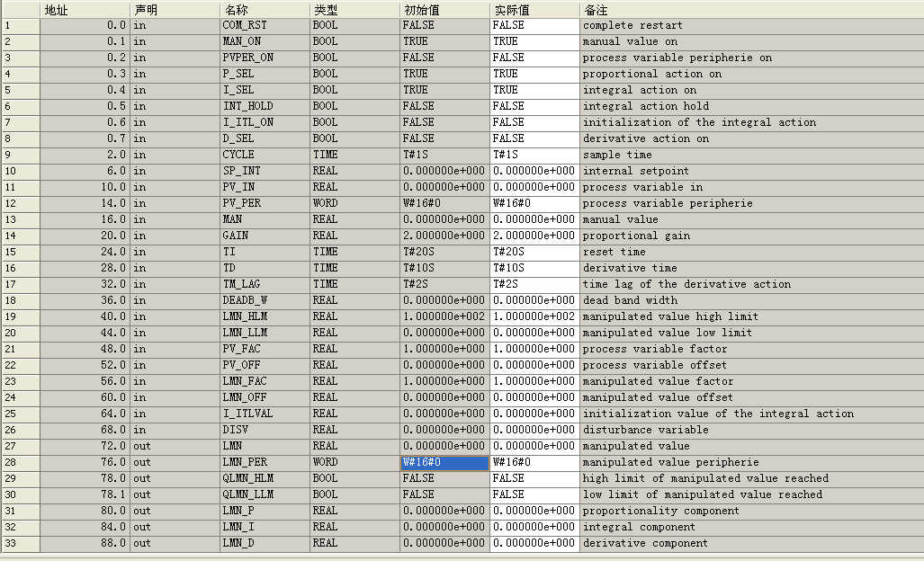The height and width of the screenshot is (561, 924).
Task: Select row number 33 header
Action: click(20, 543)
